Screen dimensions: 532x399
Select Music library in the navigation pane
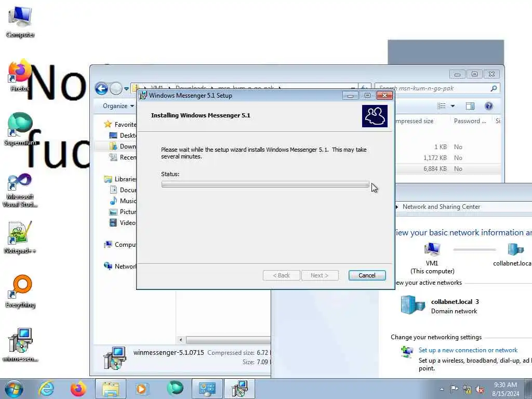123,201
